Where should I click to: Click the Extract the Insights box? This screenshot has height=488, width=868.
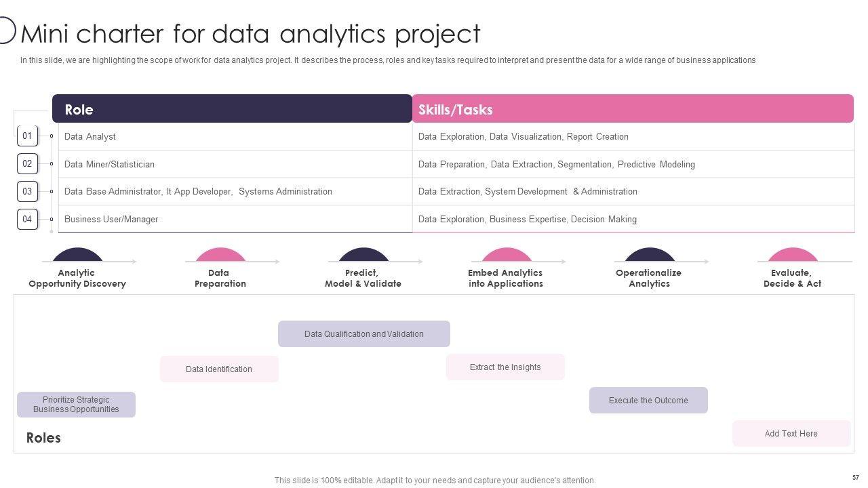[505, 367]
